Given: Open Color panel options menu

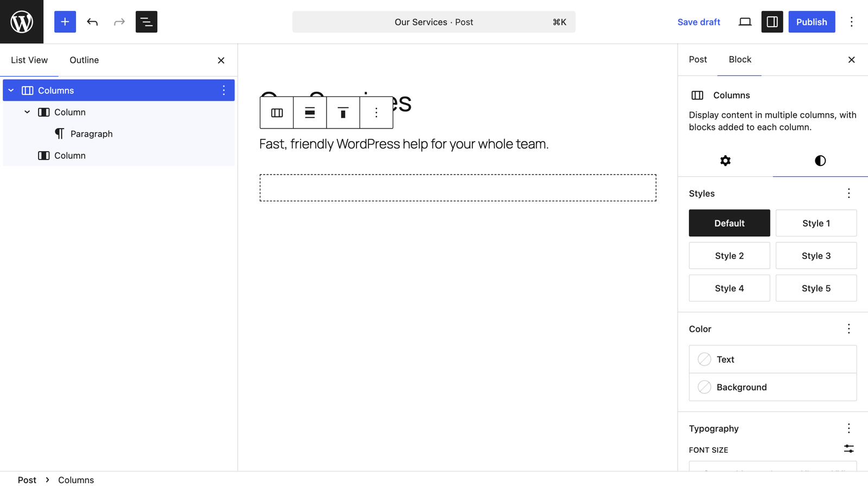Looking at the screenshot, I should coord(849,329).
